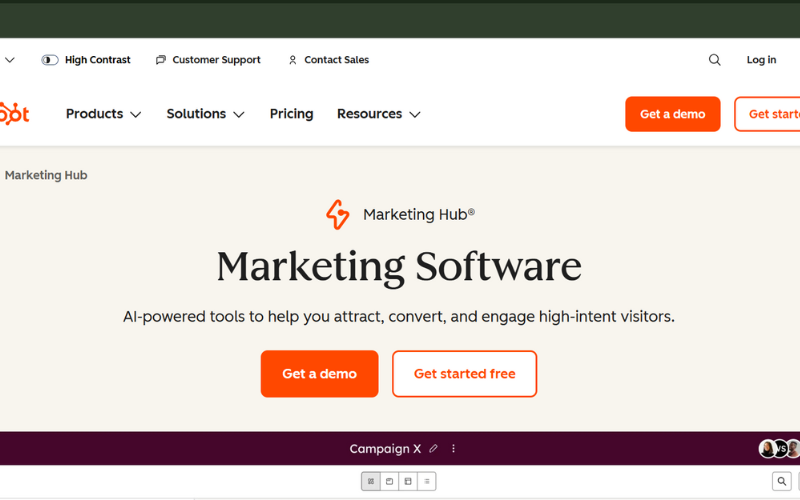Viewport: 800px width, 500px height.
Task: Toggle the High Contrast switch
Action: pos(50,60)
